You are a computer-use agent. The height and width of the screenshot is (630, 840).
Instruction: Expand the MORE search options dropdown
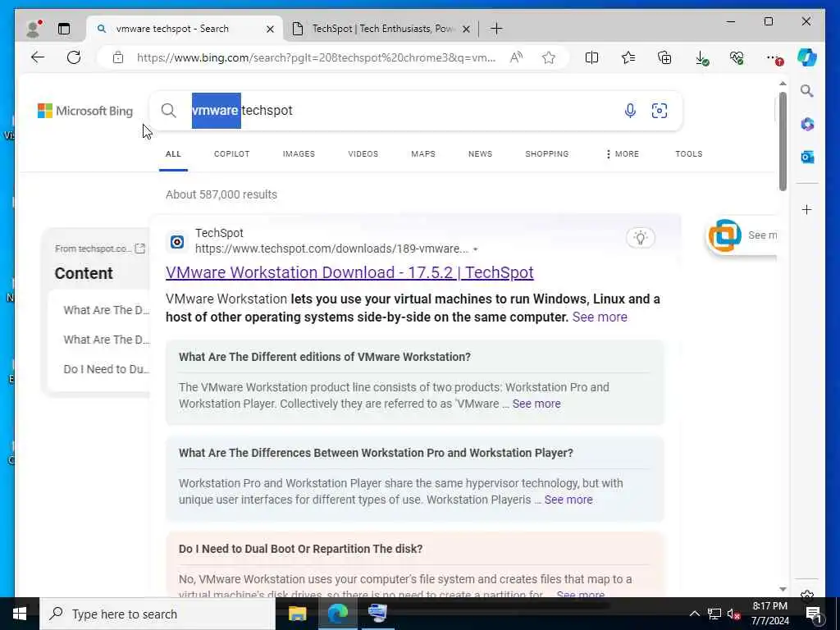(622, 153)
